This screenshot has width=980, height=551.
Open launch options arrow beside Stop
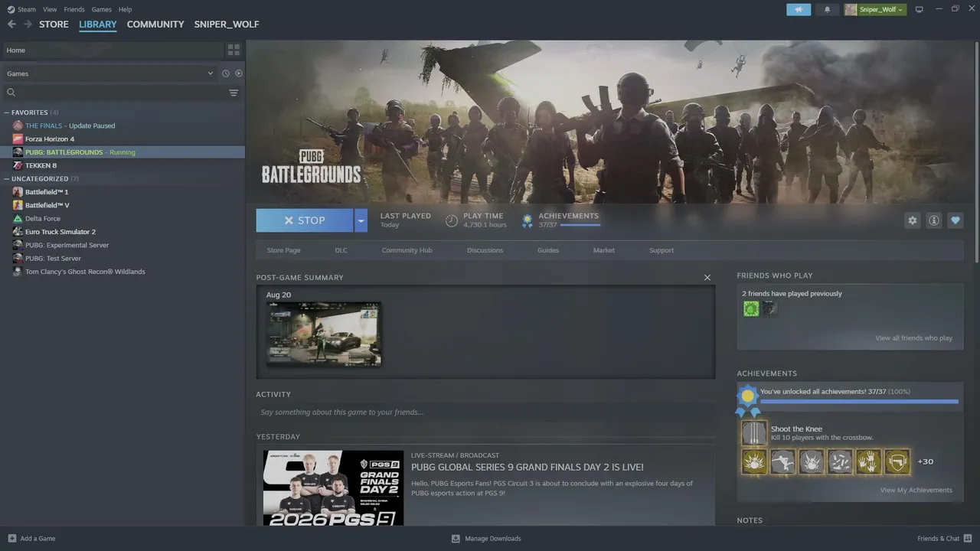click(x=361, y=220)
